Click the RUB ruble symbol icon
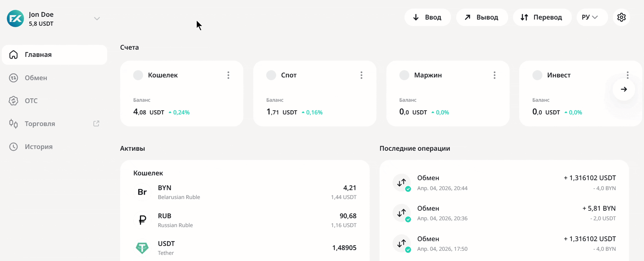This screenshot has width=644, height=261. pos(142,220)
